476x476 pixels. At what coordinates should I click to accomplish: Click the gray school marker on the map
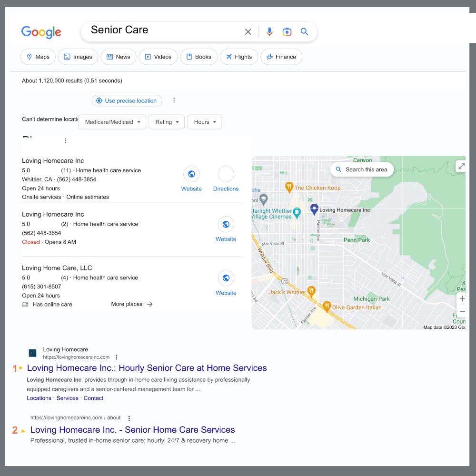264,199
